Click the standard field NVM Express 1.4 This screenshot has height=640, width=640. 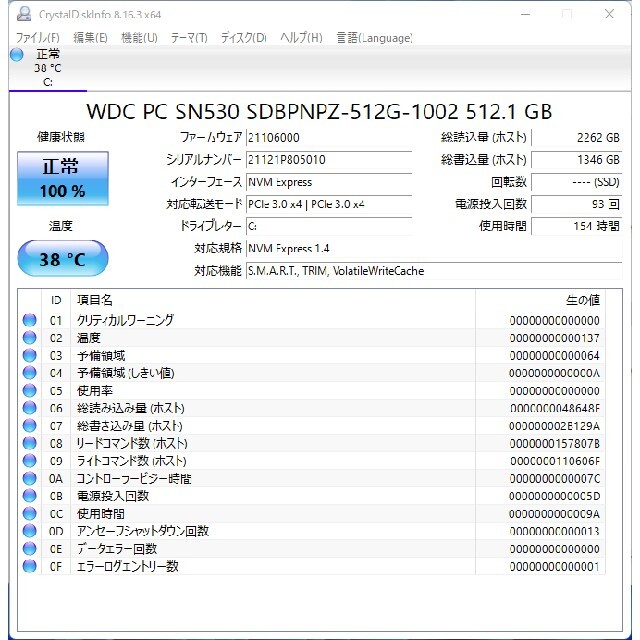(434, 248)
